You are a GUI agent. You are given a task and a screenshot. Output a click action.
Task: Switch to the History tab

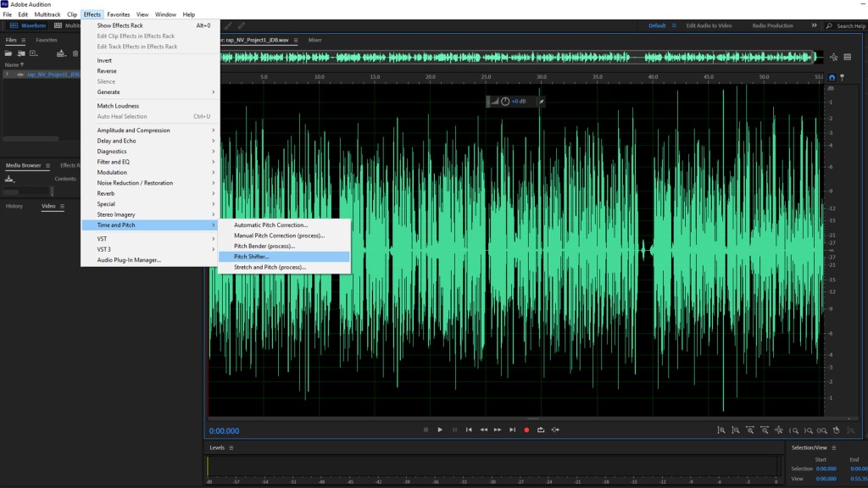pos(14,207)
